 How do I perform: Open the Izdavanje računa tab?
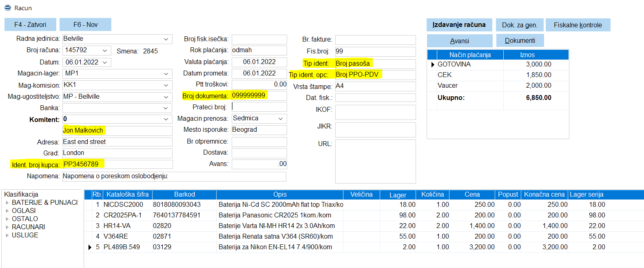[x=459, y=25]
